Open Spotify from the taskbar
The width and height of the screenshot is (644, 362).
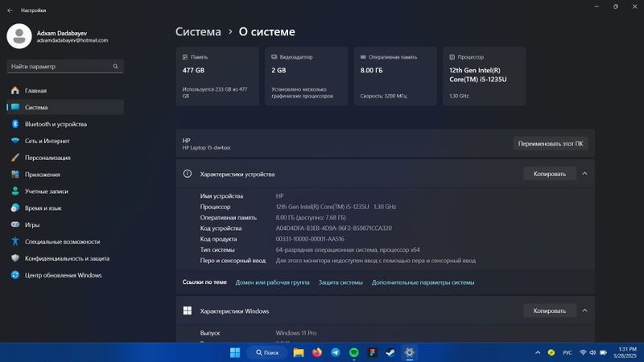[x=354, y=352]
